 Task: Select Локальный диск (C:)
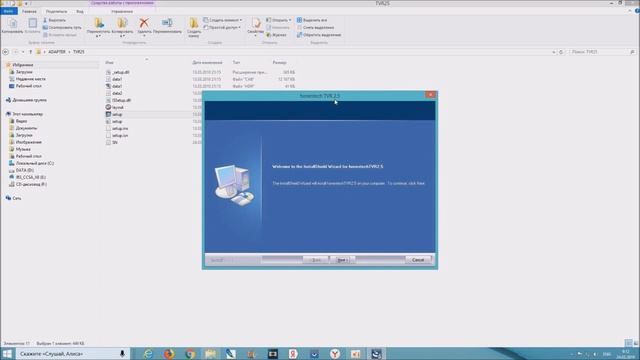[x=35, y=163]
